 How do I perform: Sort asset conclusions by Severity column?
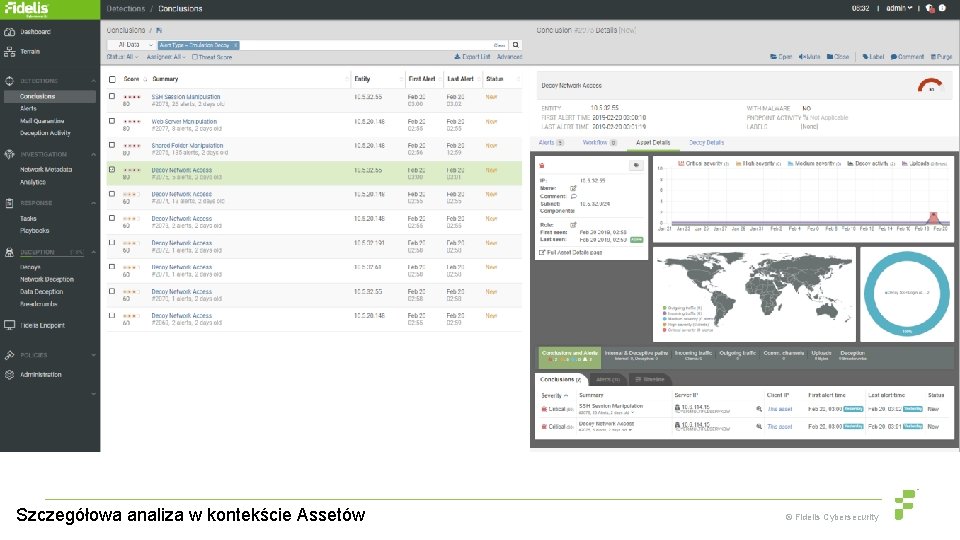tap(555, 396)
